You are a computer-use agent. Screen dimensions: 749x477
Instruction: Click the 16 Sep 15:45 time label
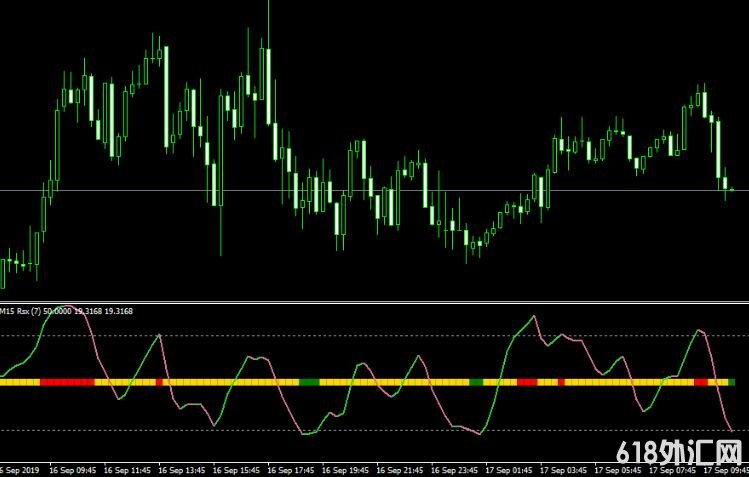tap(237, 469)
